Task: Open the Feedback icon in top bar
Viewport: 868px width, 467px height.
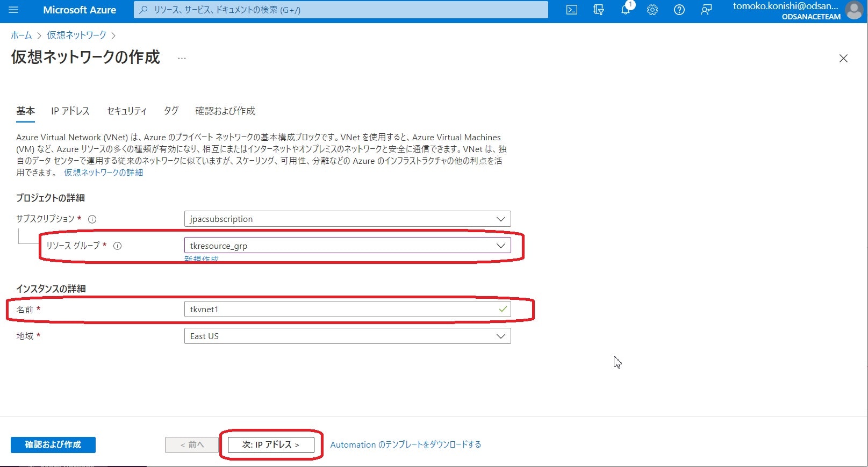Action: point(706,10)
